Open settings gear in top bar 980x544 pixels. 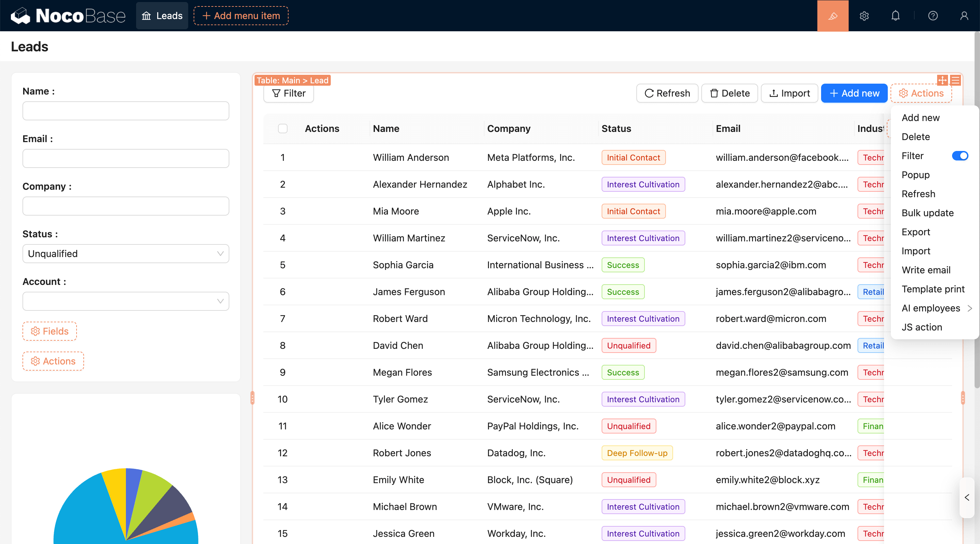(864, 16)
